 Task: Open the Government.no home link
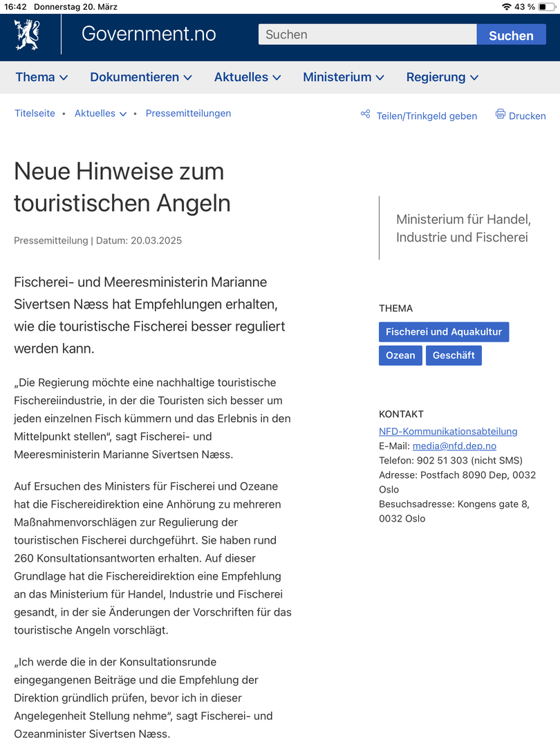[x=149, y=34]
